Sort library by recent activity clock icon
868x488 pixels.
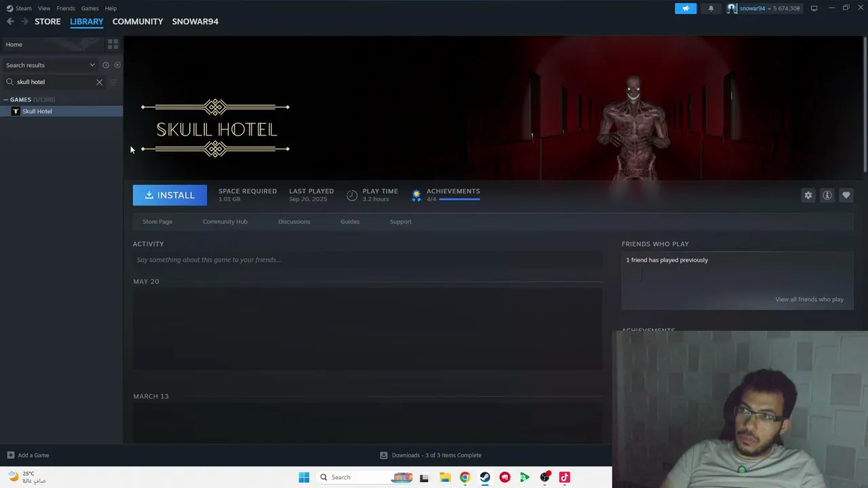tap(106, 65)
